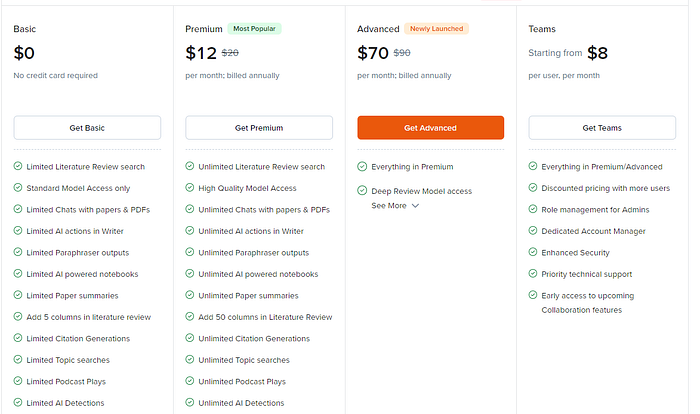Screen dimensions: 700x414
Task: Click the Most Popular badge
Action: [x=255, y=29]
